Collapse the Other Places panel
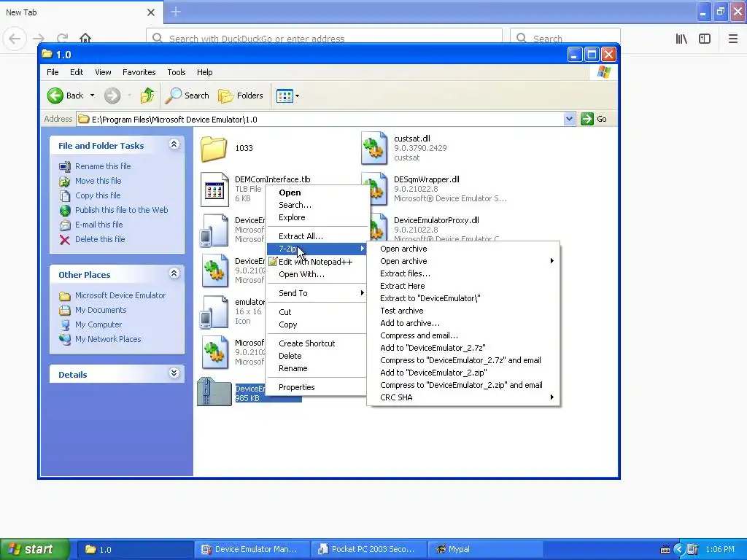 (174, 273)
